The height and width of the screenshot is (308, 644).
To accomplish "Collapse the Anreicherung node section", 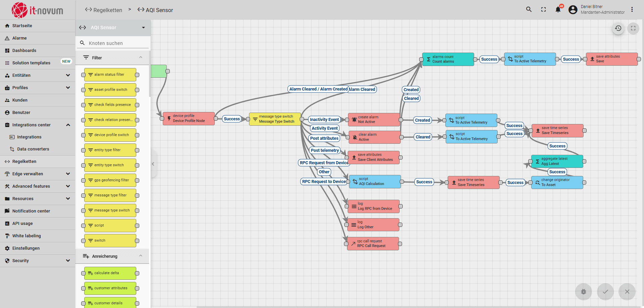I will tap(141, 256).
